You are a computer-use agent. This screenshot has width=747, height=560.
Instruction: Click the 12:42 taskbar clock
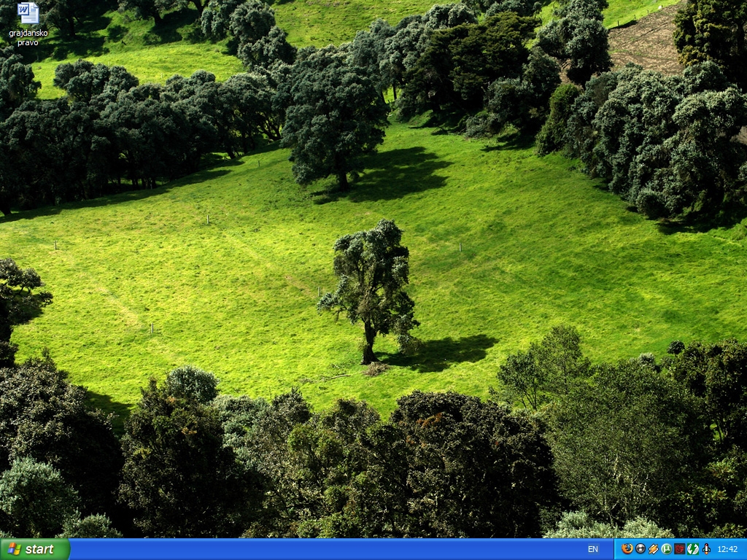click(727, 549)
